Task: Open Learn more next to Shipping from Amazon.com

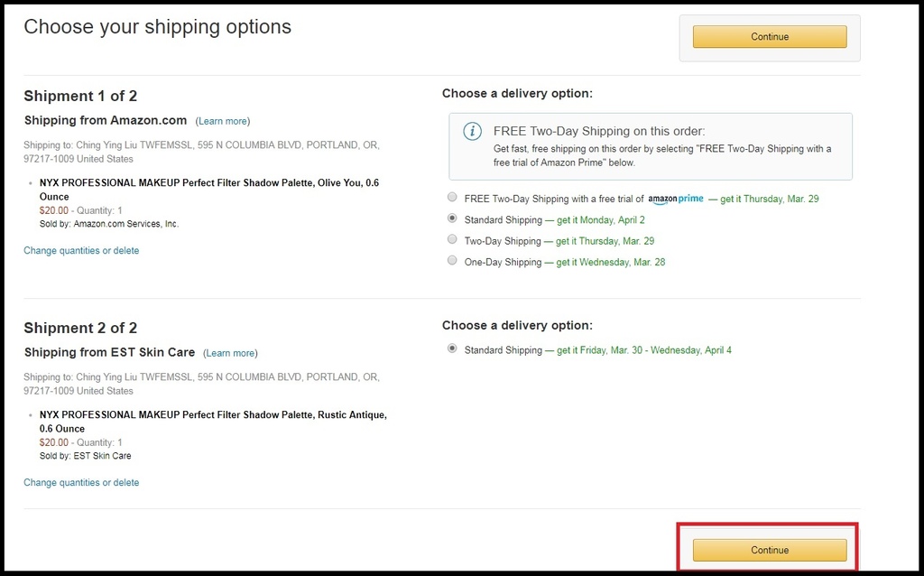Action: click(x=223, y=121)
